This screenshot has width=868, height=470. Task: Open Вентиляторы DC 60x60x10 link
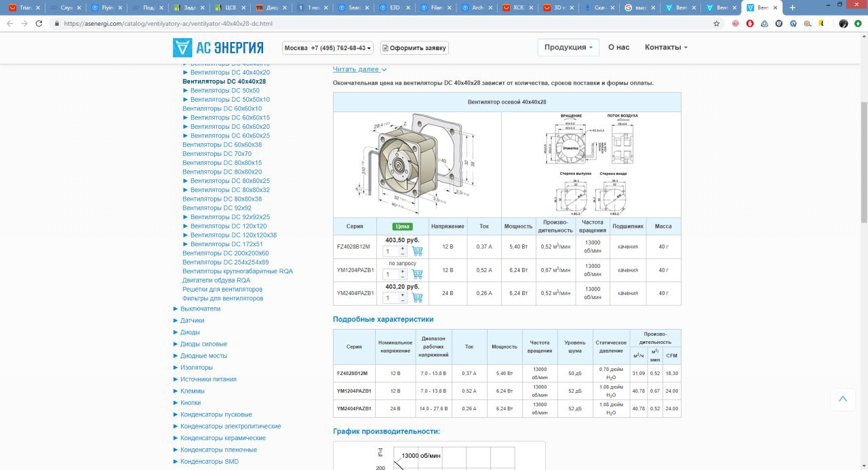222,109
